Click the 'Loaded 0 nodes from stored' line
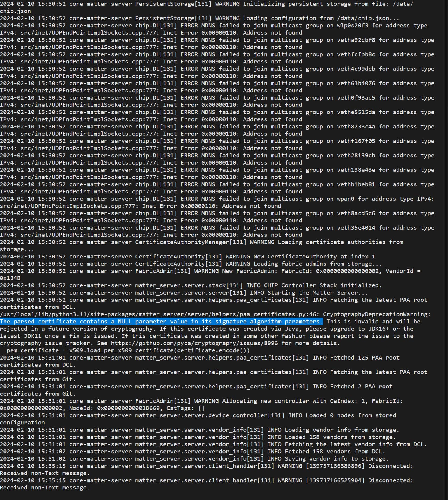This screenshot has height=500, width=448. coord(351,415)
